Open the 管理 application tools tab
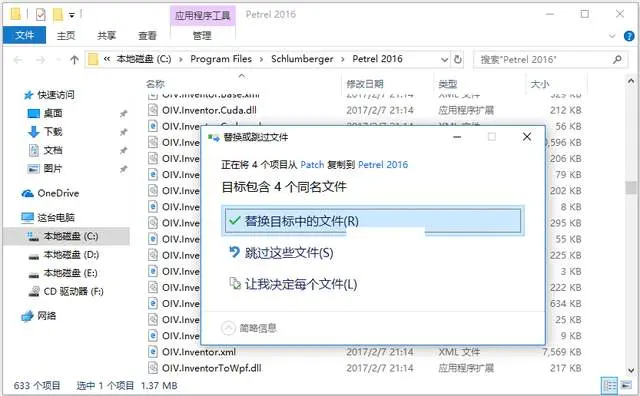The width and height of the screenshot is (640, 396). (x=202, y=36)
